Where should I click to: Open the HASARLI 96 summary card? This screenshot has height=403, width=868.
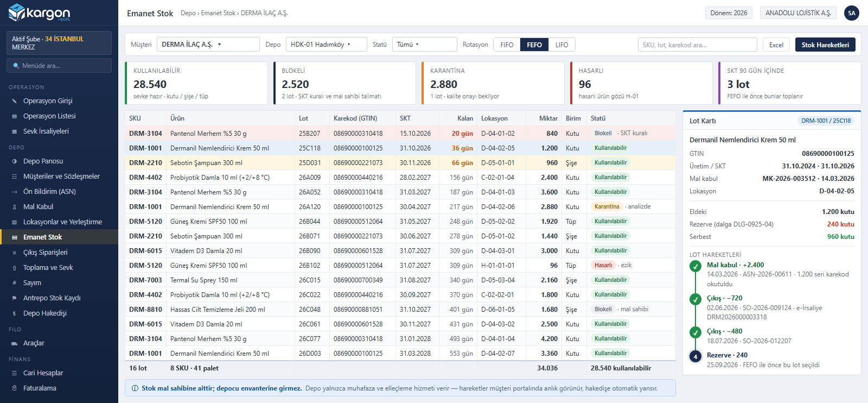tap(641, 83)
